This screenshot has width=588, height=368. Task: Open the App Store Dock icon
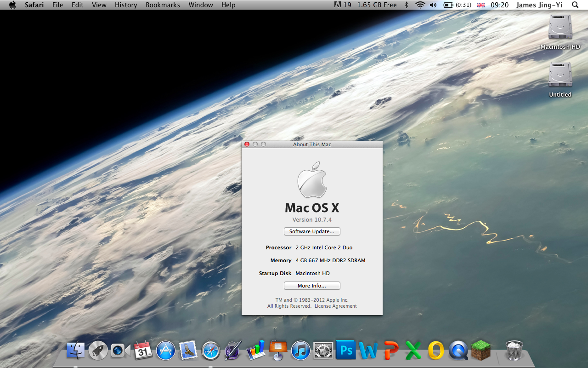point(165,351)
